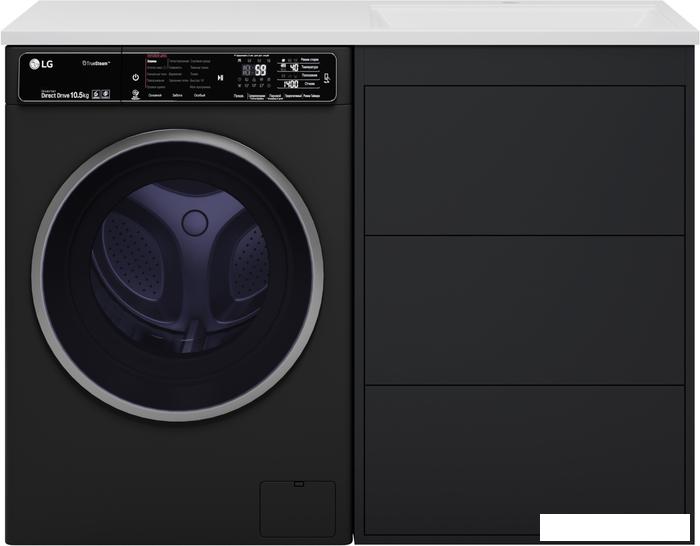
Task: Choose the "Основной" program category
Action: [155, 96]
